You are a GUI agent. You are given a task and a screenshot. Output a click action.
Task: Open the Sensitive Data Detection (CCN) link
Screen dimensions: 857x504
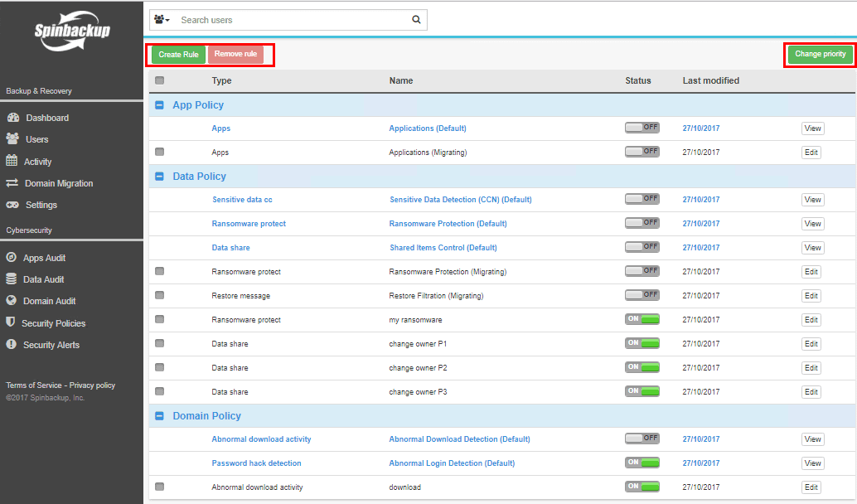coord(461,200)
